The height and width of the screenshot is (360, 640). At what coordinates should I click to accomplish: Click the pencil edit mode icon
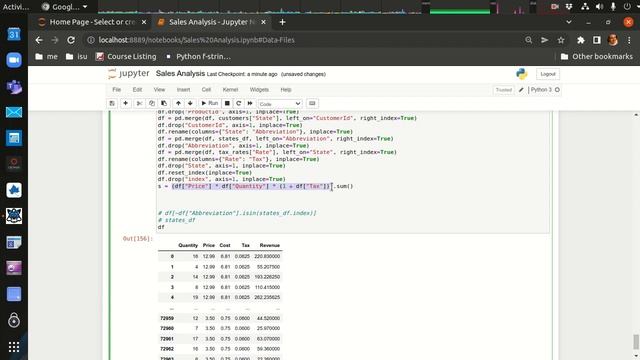(x=521, y=90)
